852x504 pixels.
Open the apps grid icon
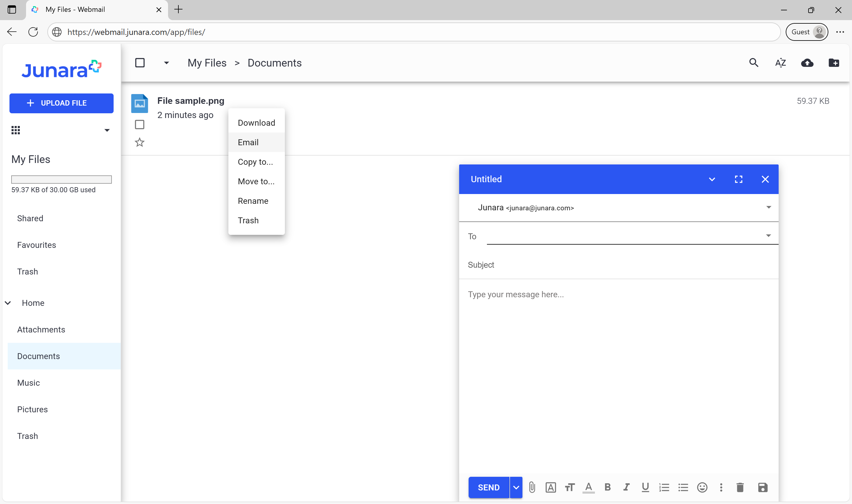tap(16, 130)
